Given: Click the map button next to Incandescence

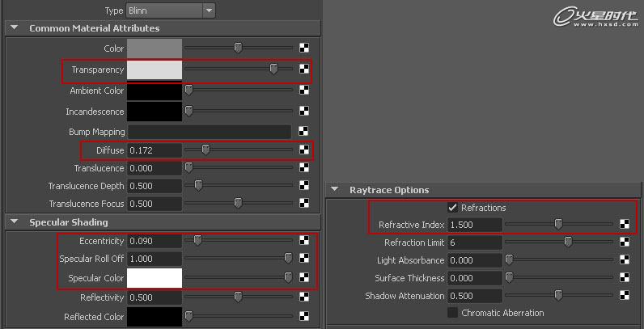Looking at the screenshot, I should coord(304,111).
